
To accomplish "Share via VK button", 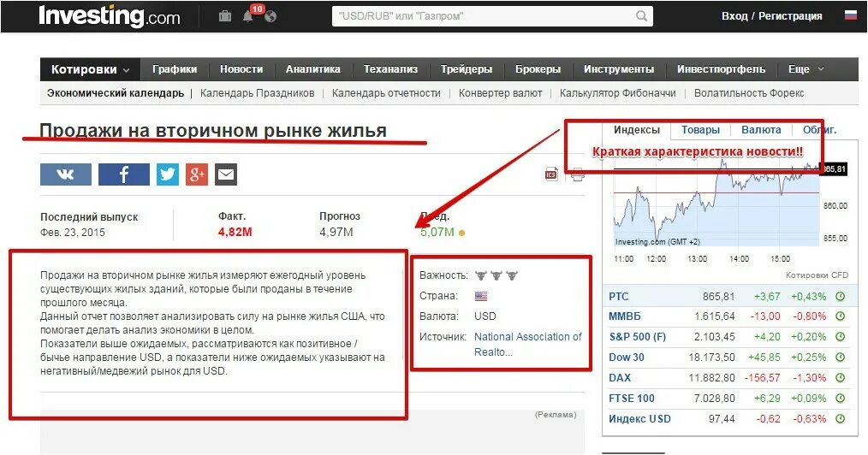I will point(66,174).
